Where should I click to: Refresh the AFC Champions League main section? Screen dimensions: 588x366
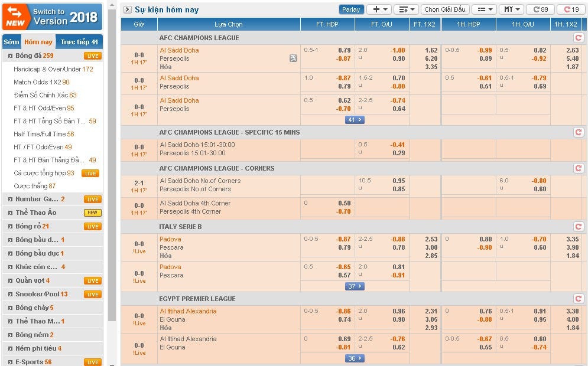(x=579, y=37)
